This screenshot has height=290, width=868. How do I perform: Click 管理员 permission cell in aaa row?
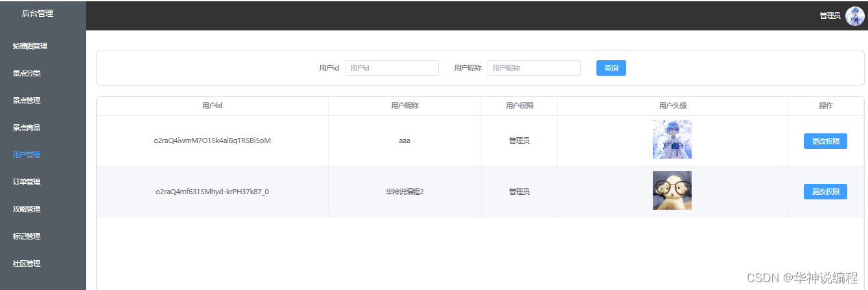(519, 140)
